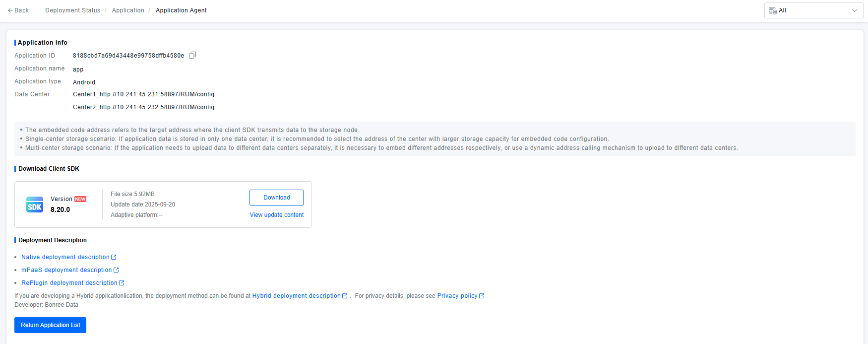868x344 pixels.
Task: Go to Deployment Status breadcrumb
Action: tap(72, 10)
